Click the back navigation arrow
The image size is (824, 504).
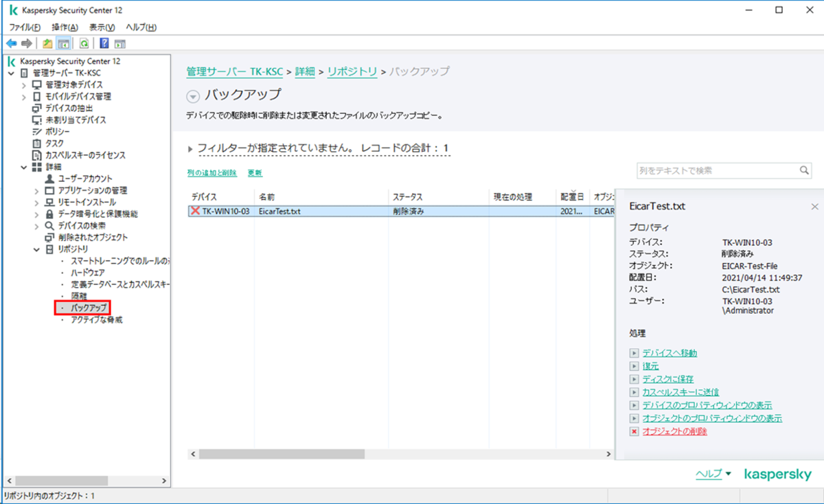click(x=12, y=43)
